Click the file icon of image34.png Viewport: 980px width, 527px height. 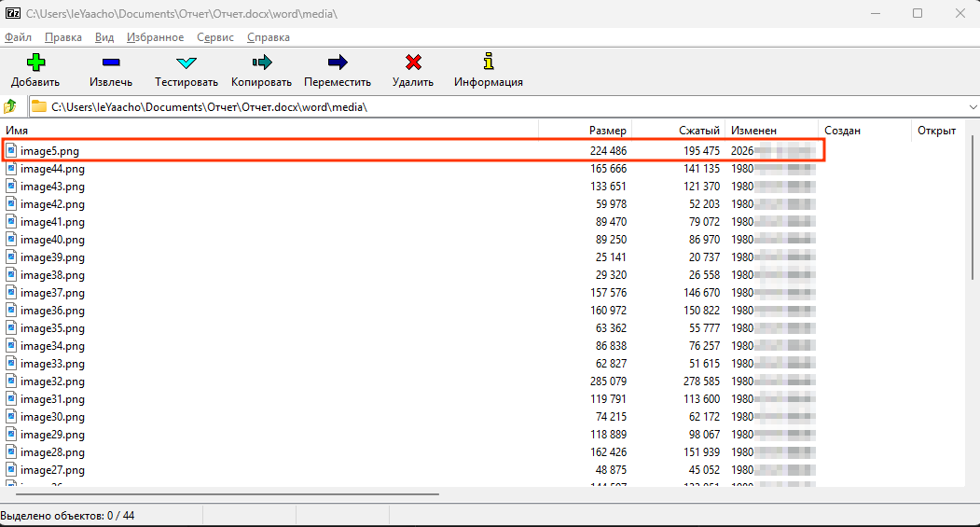tap(11, 346)
